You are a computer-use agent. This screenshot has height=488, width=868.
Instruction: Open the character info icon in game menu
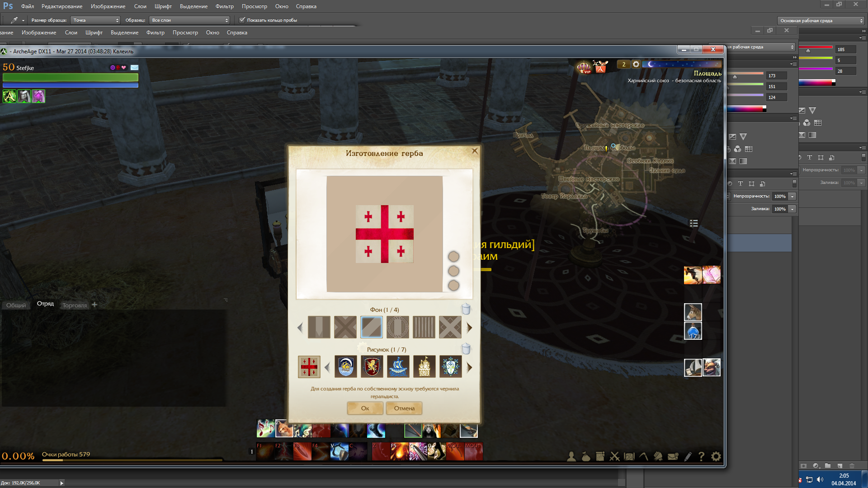tap(571, 456)
